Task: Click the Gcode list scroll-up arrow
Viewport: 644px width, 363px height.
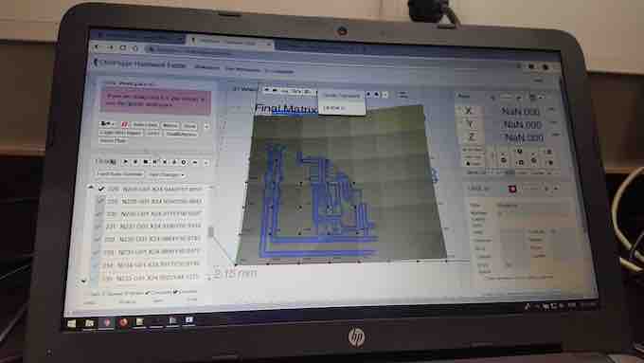Action: [90, 187]
